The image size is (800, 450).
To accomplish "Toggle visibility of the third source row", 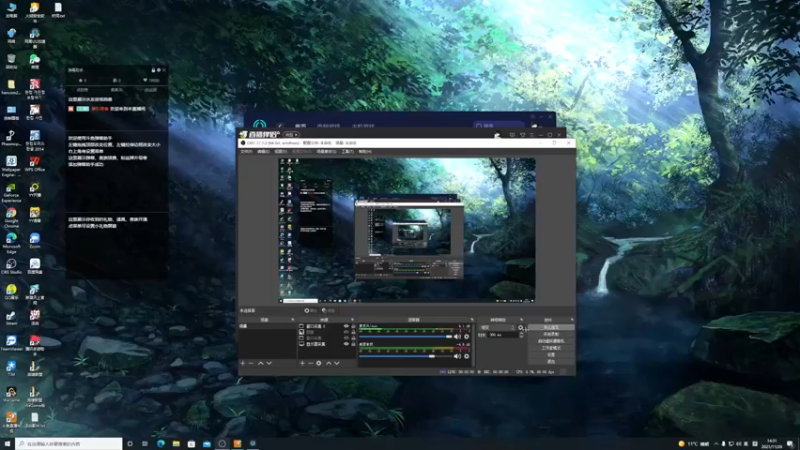I will 346,338.
